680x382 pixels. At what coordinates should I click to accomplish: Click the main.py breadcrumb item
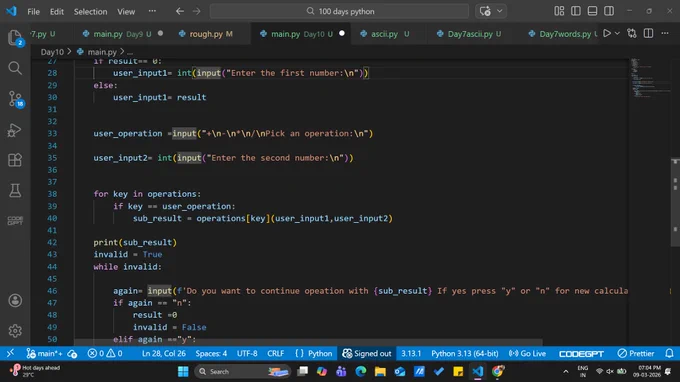coord(102,52)
